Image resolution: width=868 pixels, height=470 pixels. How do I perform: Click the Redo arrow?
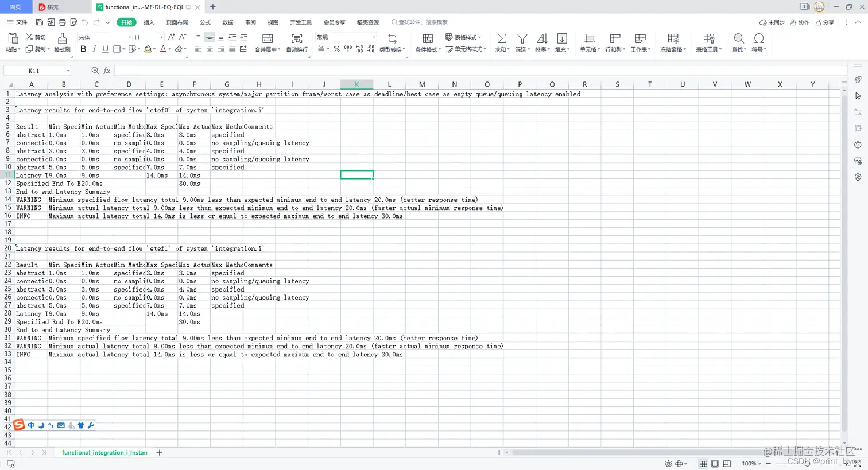click(96, 22)
